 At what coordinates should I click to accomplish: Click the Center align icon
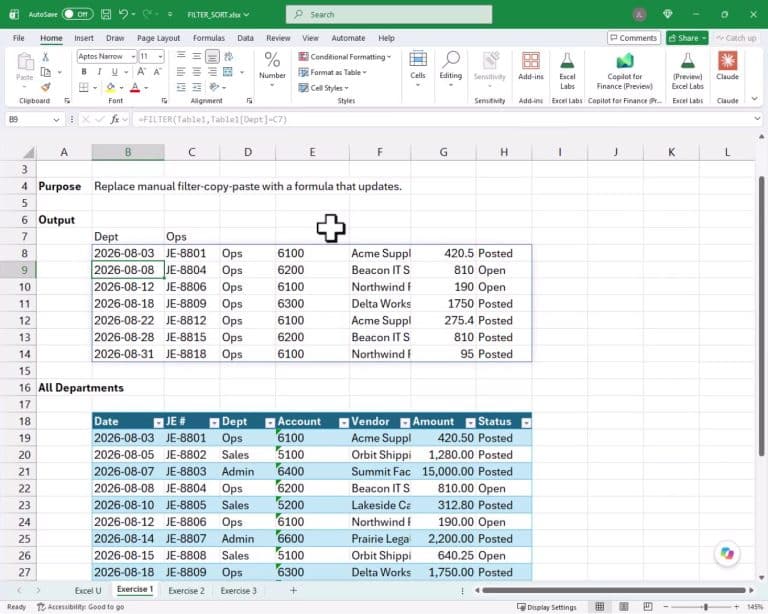pyautogui.click(x=196, y=72)
